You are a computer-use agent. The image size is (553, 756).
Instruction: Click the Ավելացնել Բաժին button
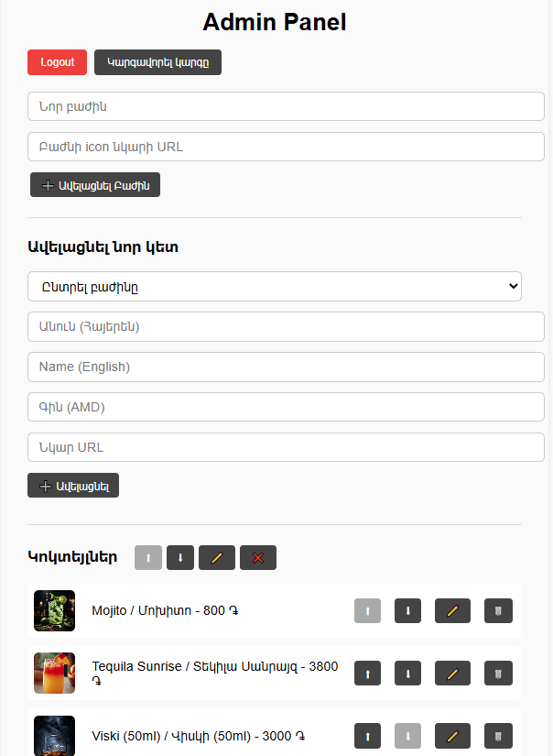pos(95,185)
